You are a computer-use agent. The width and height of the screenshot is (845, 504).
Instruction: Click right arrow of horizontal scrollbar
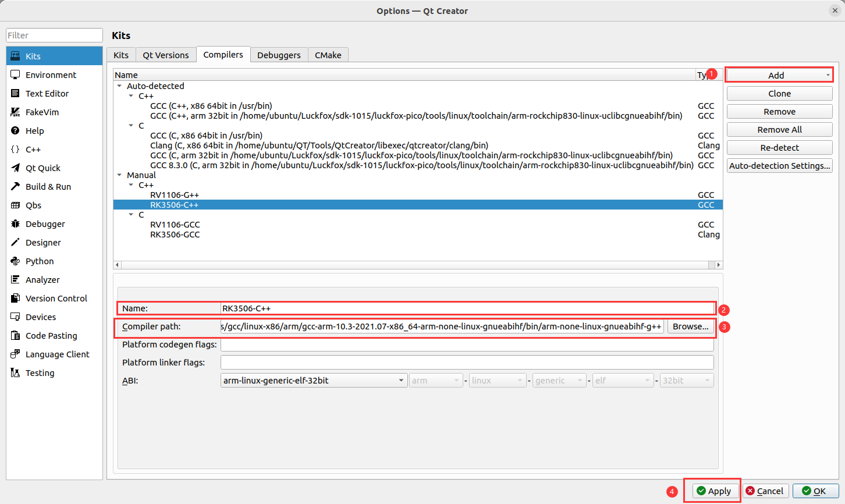pos(718,265)
